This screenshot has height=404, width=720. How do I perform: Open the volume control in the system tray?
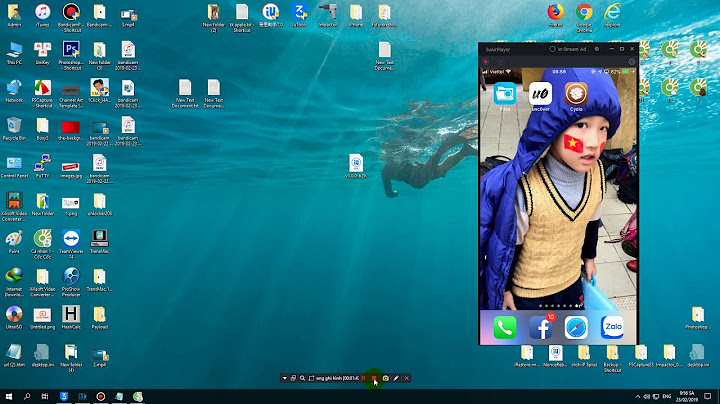point(647,396)
